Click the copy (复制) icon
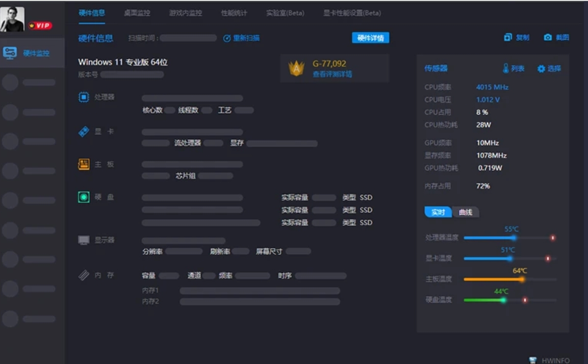This screenshot has width=588, height=364. point(508,38)
